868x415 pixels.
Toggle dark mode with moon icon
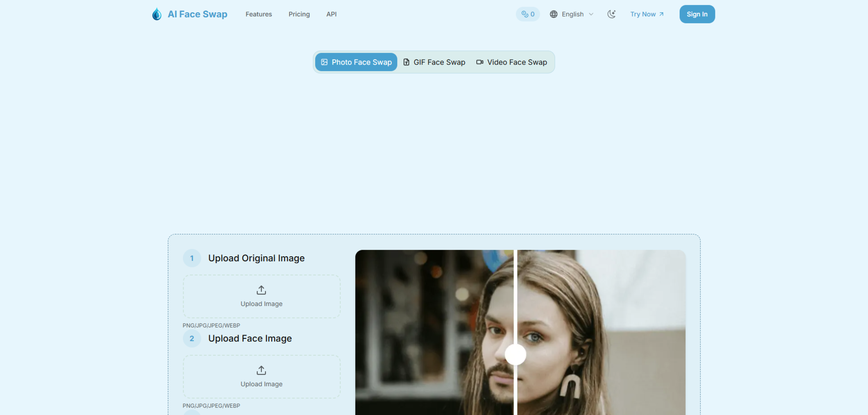pyautogui.click(x=611, y=14)
